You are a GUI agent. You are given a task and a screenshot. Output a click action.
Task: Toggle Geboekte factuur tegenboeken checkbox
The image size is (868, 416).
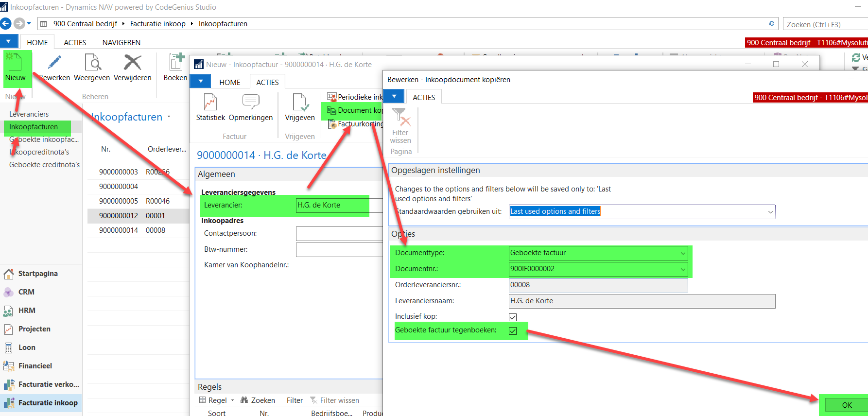tap(513, 330)
